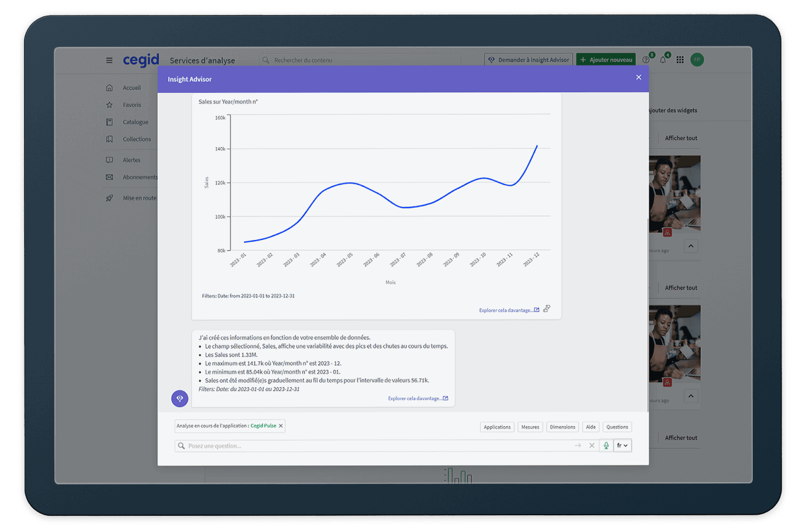Select the Dimensions tab button
806x532 pixels.
pos(562,427)
